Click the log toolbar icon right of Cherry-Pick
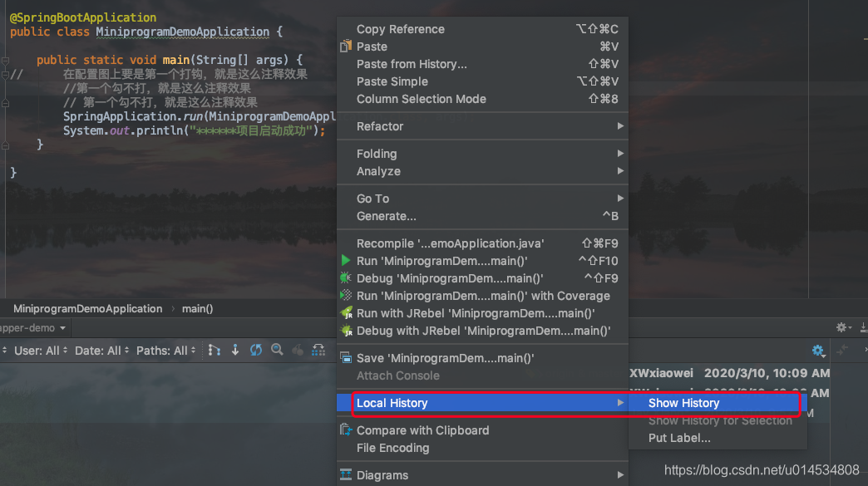Screen dimensions: 868x486 pyautogui.click(x=318, y=350)
